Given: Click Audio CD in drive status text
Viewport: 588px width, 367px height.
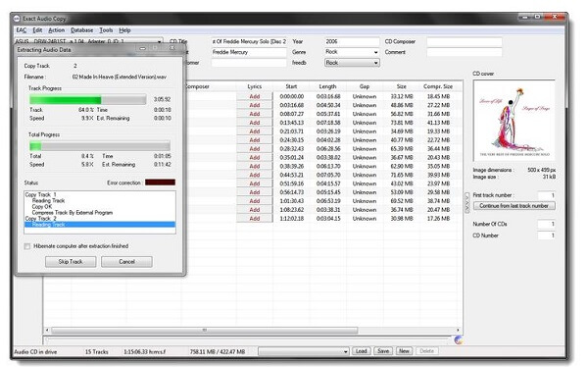Looking at the screenshot, I should pyautogui.click(x=35, y=352).
